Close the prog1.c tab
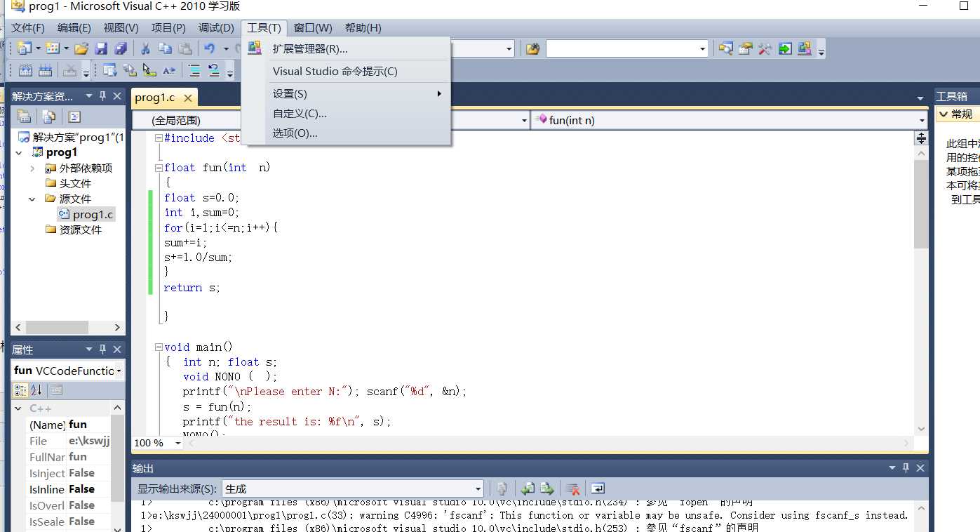Screen dimensions: 980x532 coord(187,98)
